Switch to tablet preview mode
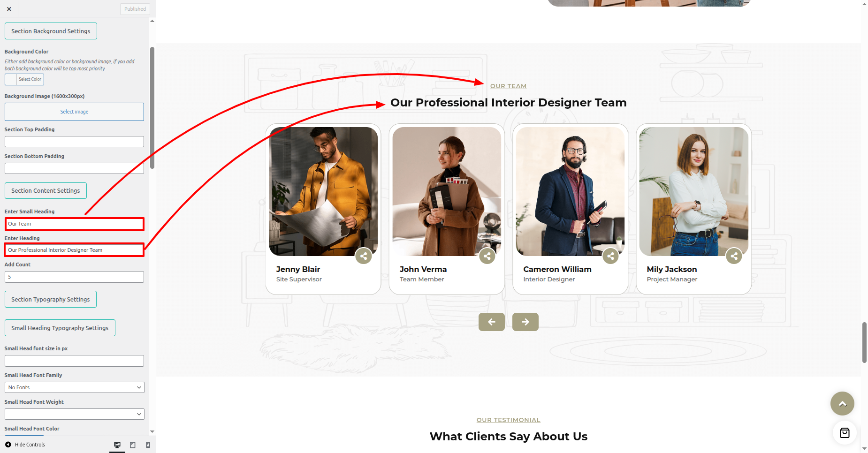The image size is (868, 453). pos(133,445)
